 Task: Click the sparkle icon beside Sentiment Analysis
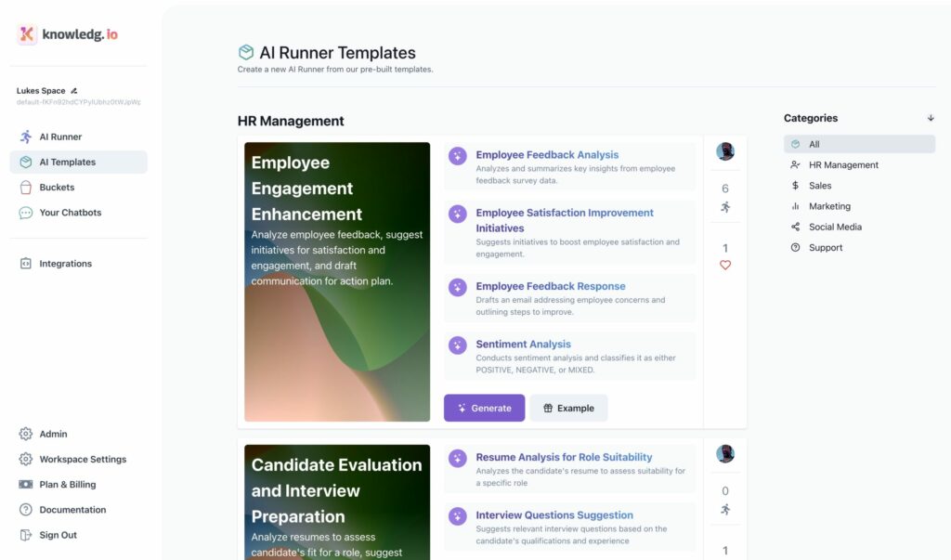(458, 345)
